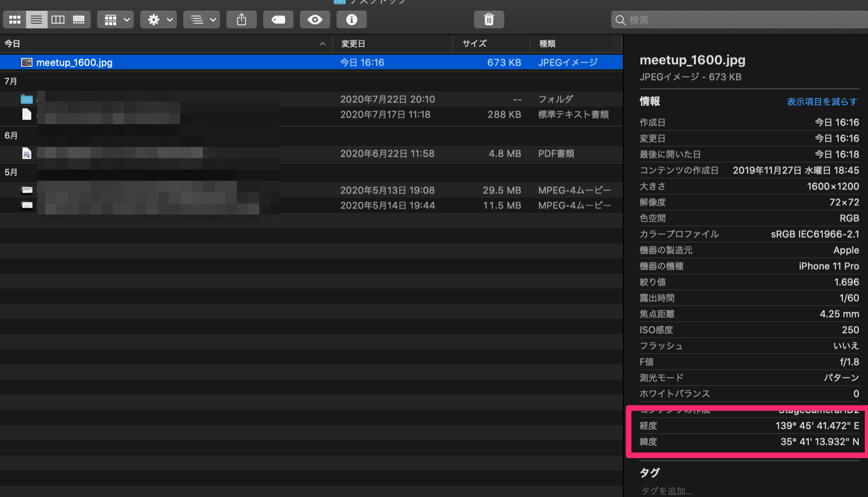
Task: Switch to column view in toolbar
Action: [x=58, y=20]
